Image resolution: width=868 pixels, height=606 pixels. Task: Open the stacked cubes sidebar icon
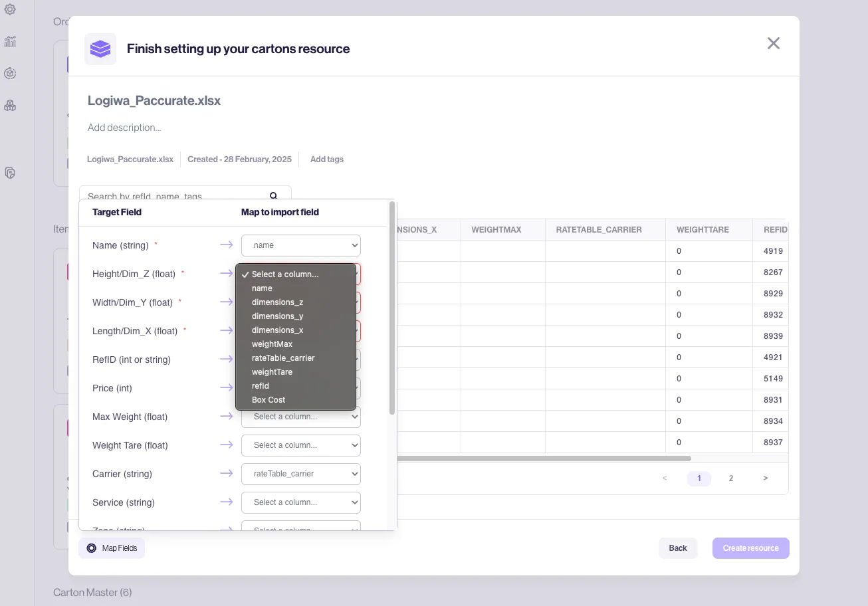tap(10, 105)
